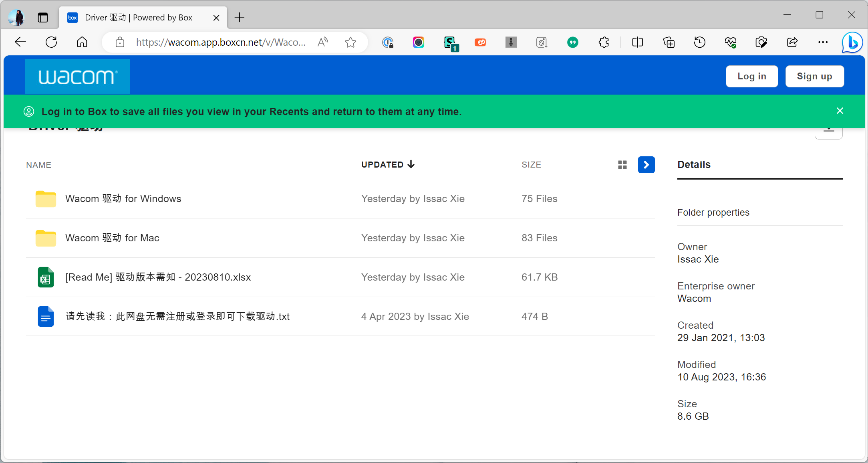Image resolution: width=868 pixels, height=463 pixels.
Task: Click text file document icon
Action: [46, 316]
